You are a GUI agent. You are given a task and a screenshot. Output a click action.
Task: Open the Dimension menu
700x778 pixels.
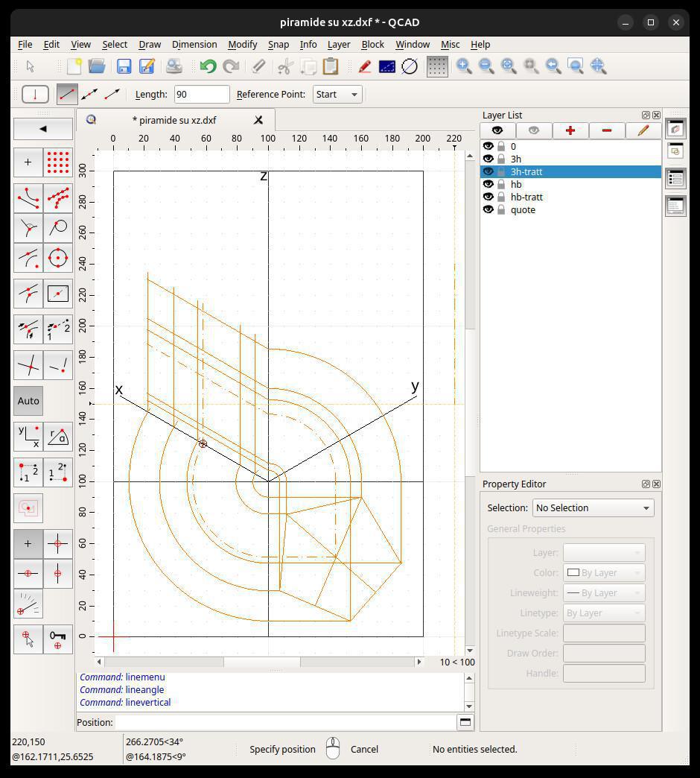[x=194, y=44]
